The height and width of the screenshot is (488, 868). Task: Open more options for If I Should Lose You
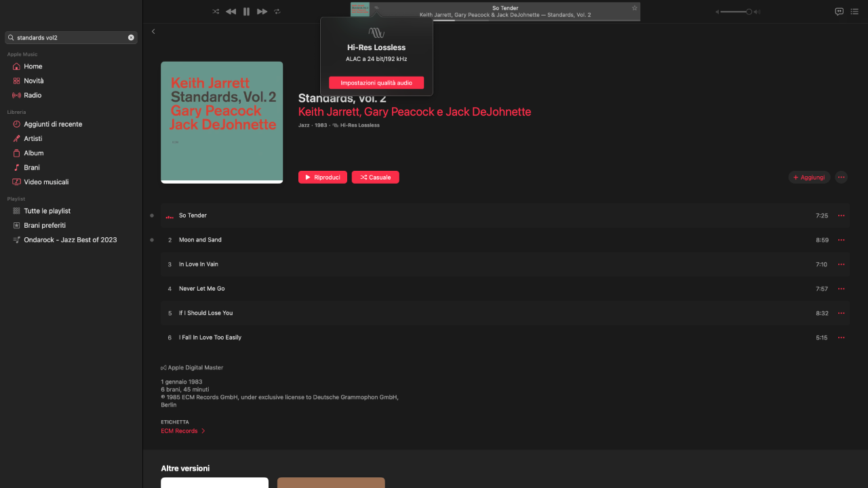(842, 313)
